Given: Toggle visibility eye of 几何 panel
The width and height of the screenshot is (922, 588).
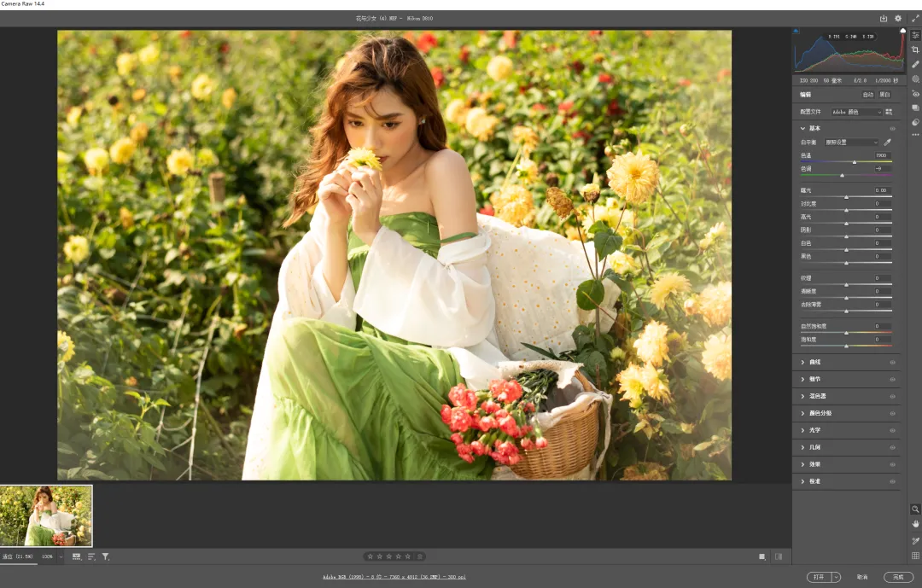Looking at the screenshot, I should pyautogui.click(x=893, y=447).
